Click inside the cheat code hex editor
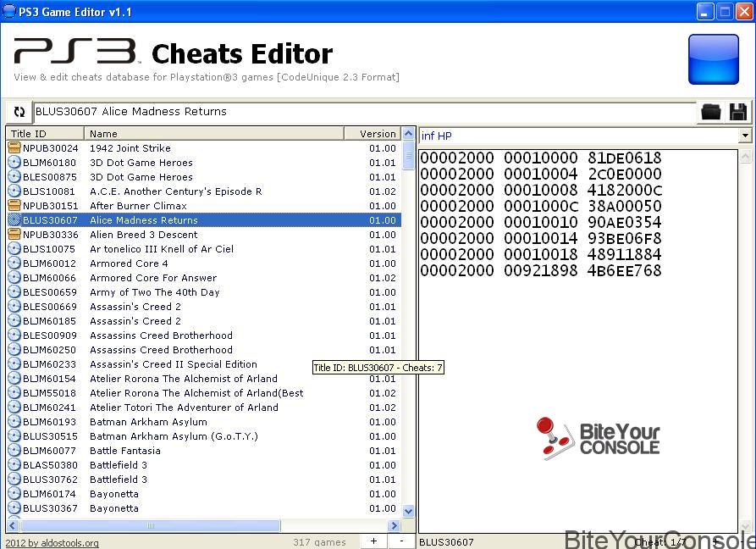This screenshot has width=756, height=549. 578,341
